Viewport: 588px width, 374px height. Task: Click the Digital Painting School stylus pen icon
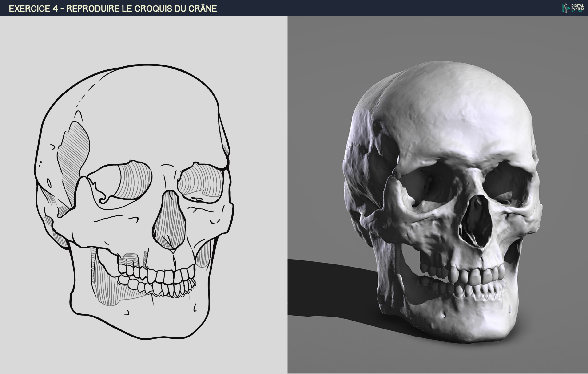click(x=566, y=8)
